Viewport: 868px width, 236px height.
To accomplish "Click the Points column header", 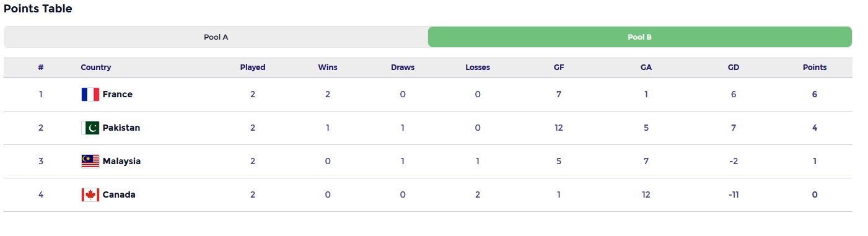I will (815, 68).
